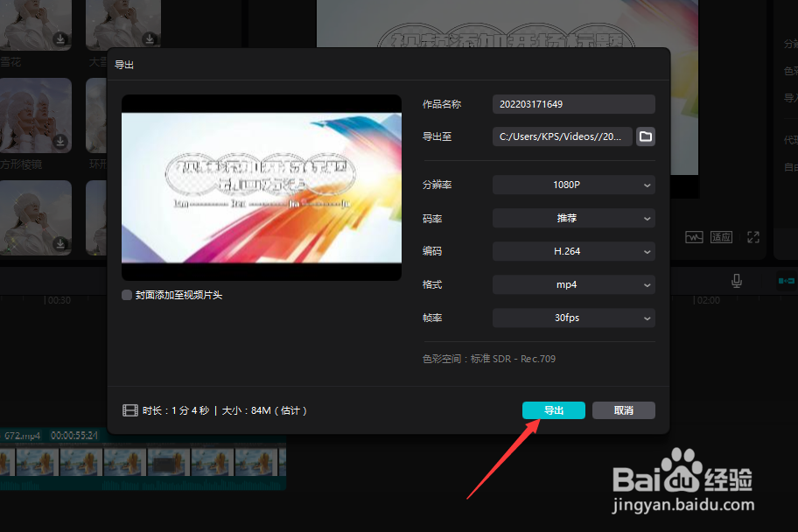
Task: Click the fullscreen expand icon under the preview
Action: pyautogui.click(x=753, y=237)
